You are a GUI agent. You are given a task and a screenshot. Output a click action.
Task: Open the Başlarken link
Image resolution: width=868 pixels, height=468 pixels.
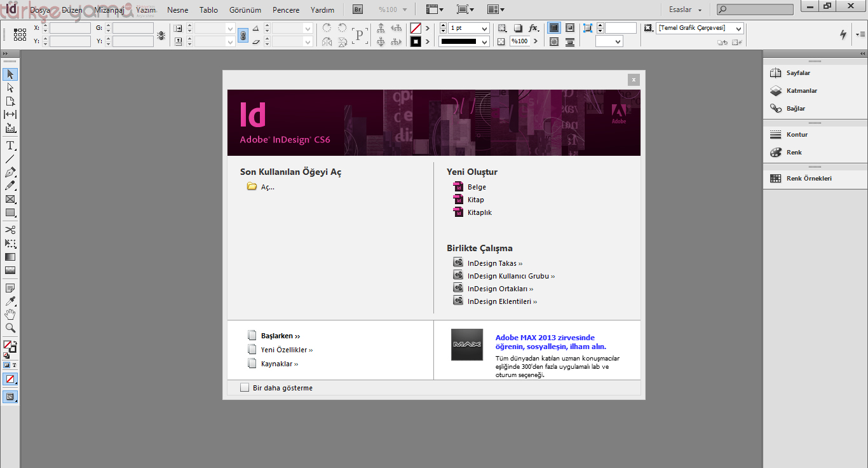(x=280, y=336)
